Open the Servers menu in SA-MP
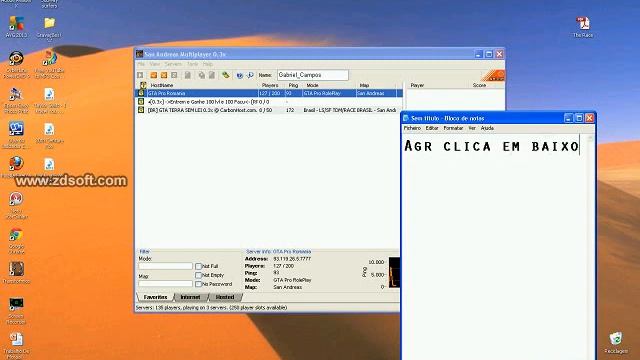640x360 pixels. (173, 64)
